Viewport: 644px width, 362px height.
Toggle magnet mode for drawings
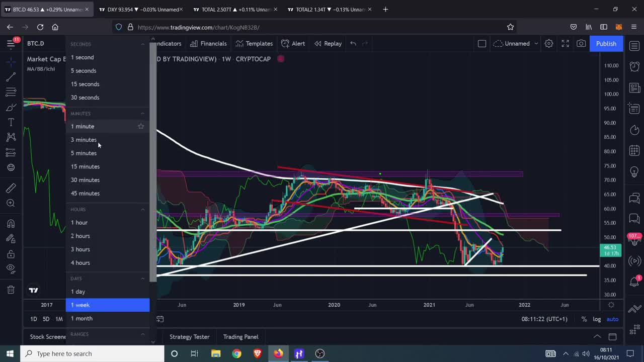pos(11,224)
